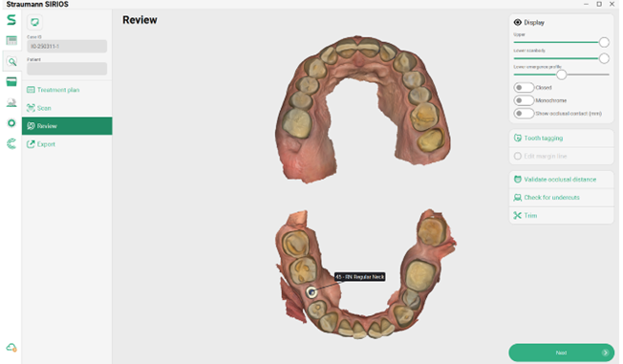Open the green card icon in sidebar
This screenshot has width=623, height=364.
(x=11, y=82)
